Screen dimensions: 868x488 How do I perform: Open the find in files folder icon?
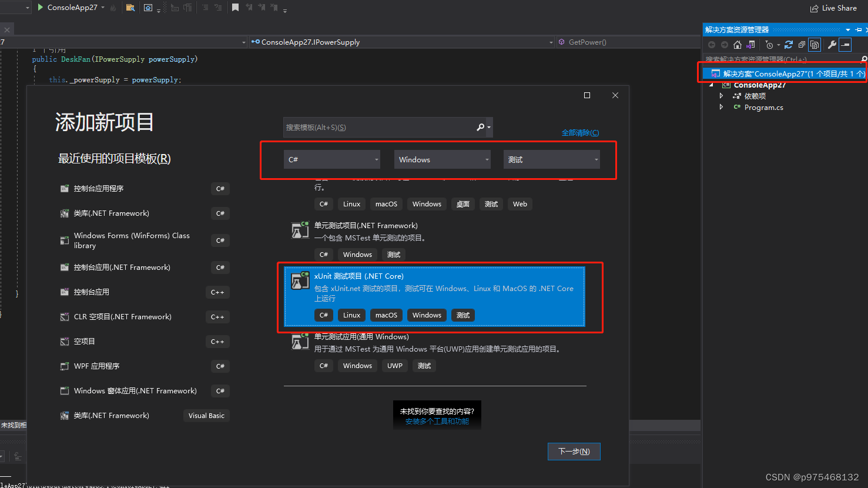point(130,8)
